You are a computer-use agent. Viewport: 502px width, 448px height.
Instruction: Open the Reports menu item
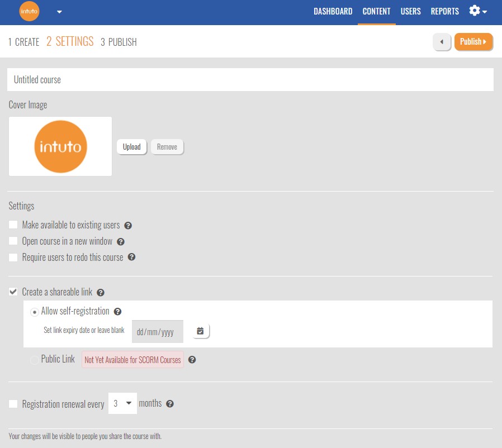(x=444, y=12)
